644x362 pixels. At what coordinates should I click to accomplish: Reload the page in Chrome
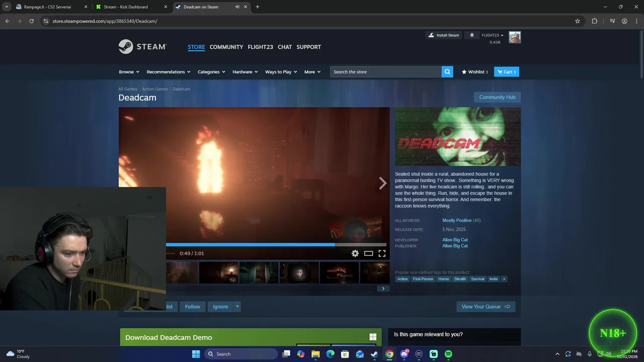pyautogui.click(x=31, y=21)
